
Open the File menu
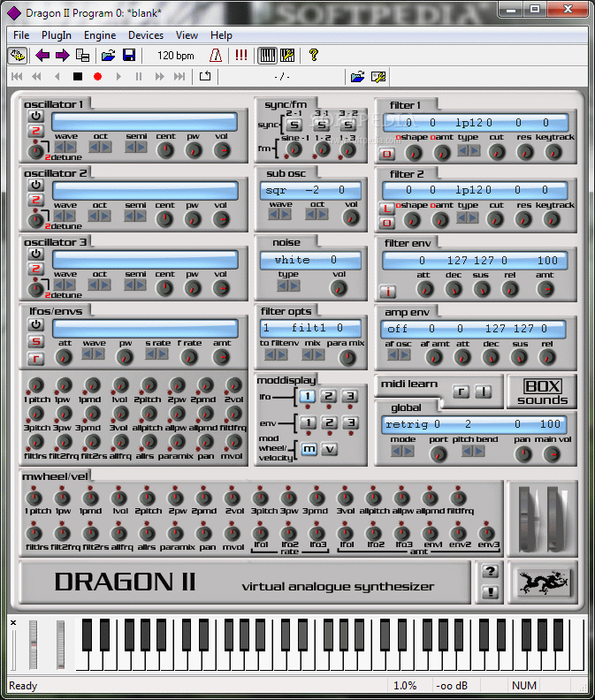click(21, 35)
